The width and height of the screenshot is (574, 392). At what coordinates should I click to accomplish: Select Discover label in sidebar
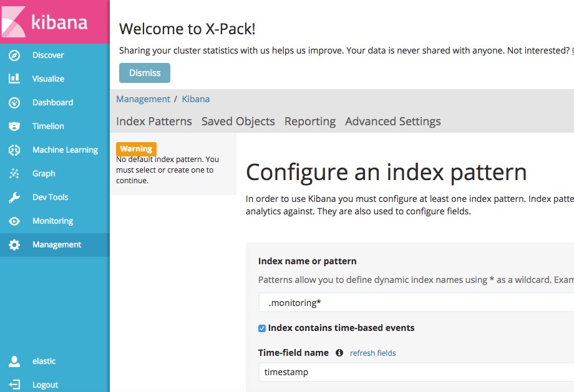pyautogui.click(x=48, y=55)
